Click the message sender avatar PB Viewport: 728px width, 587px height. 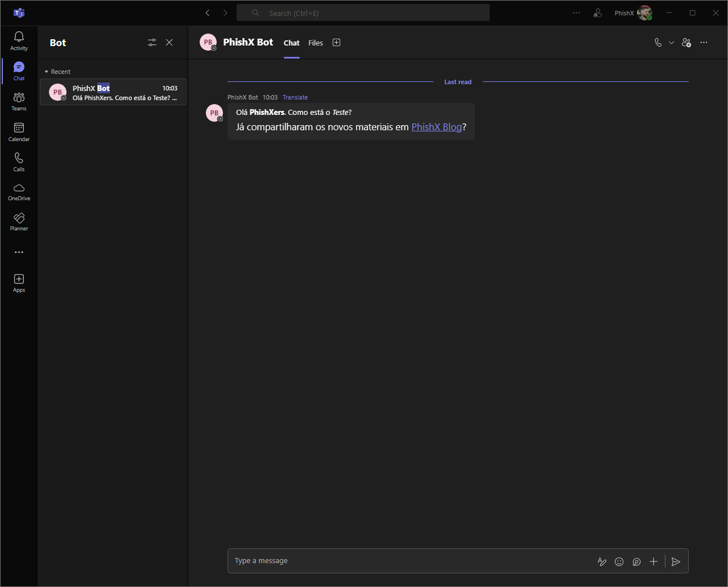pyautogui.click(x=214, y=113)
